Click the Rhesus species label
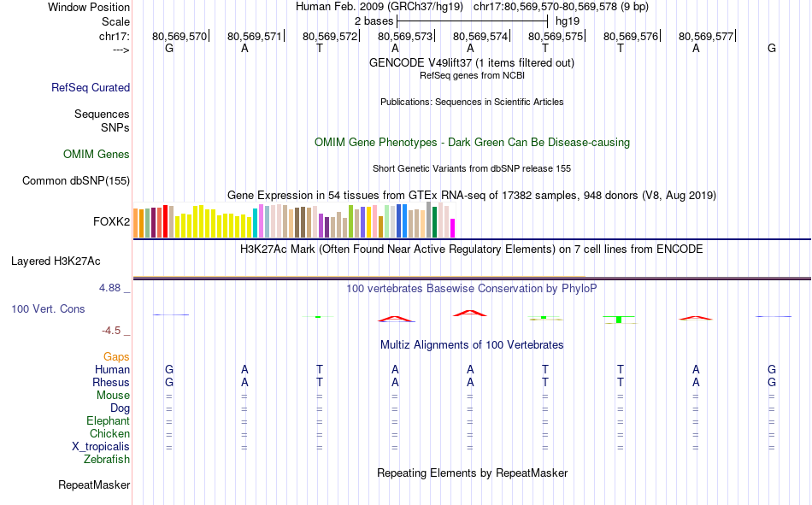Screen dimensions: 812x505 click(111, 382)
